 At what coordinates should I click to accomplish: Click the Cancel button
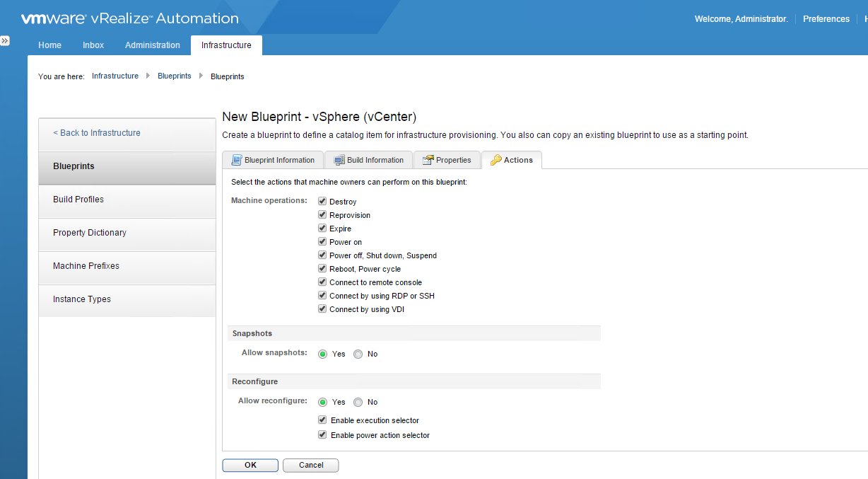pyautogui.click(x=311, y=465)
